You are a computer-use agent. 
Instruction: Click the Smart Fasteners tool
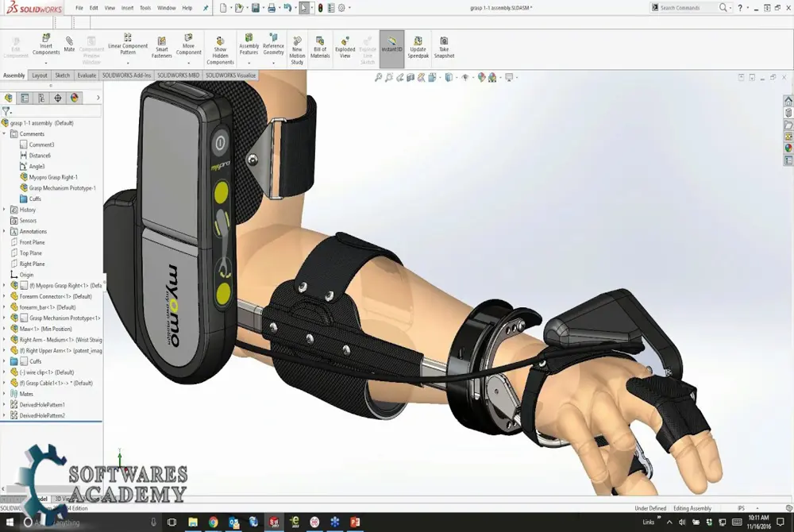point(161,48)
